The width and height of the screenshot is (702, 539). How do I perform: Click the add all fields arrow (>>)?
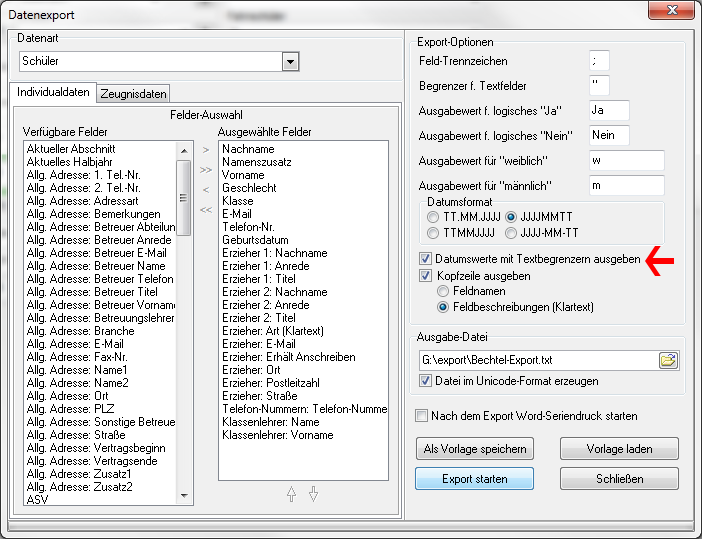pos(205,170)
